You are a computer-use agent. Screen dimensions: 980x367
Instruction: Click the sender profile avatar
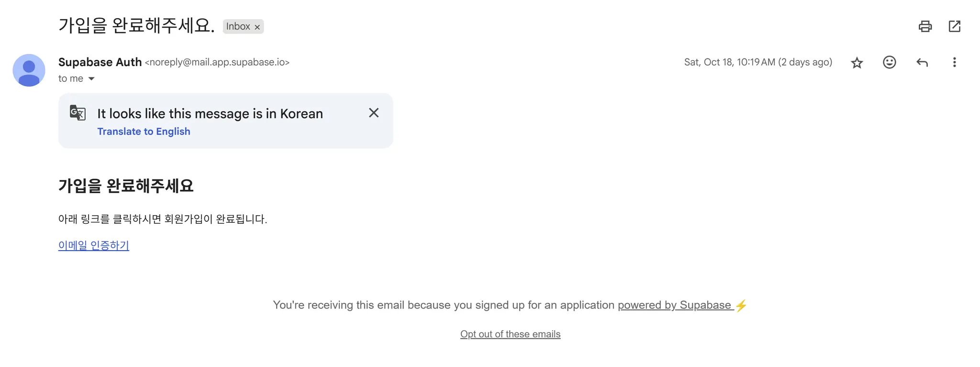coord(29,70)
